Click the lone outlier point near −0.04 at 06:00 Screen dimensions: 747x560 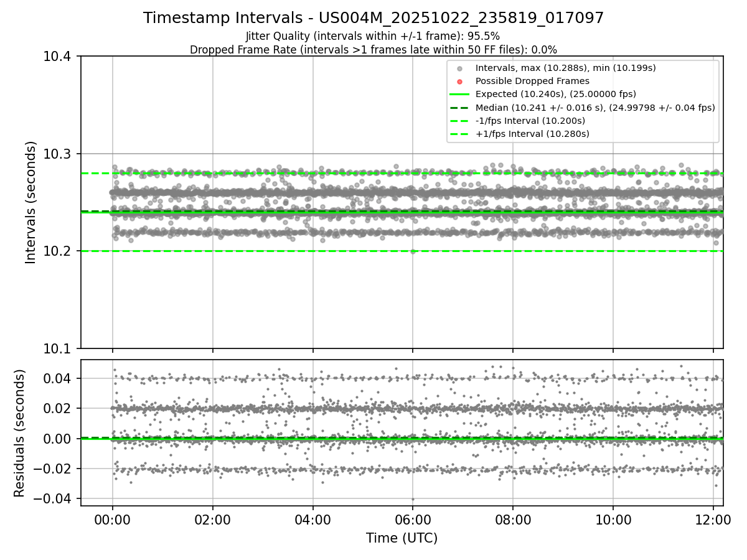[x=413, y=499]
